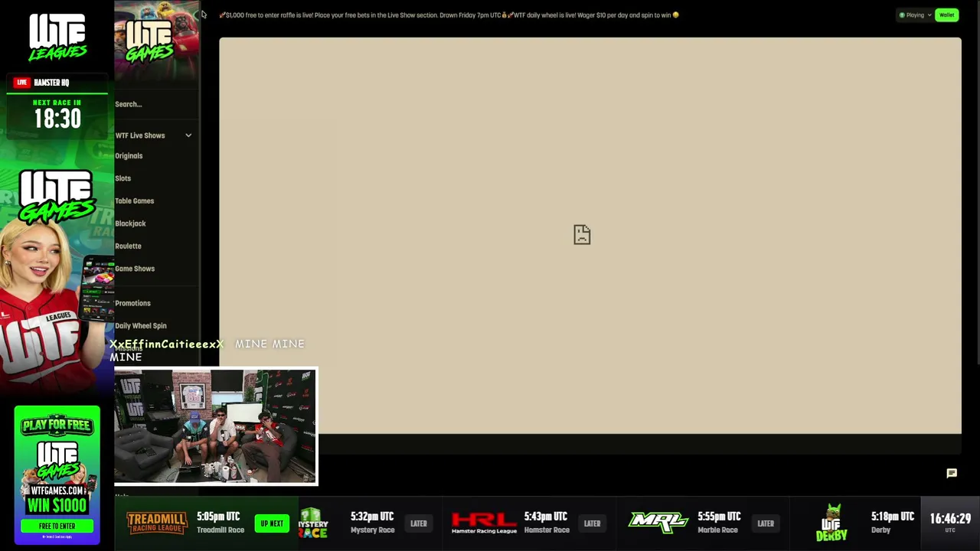Go to Slots category

122,178
